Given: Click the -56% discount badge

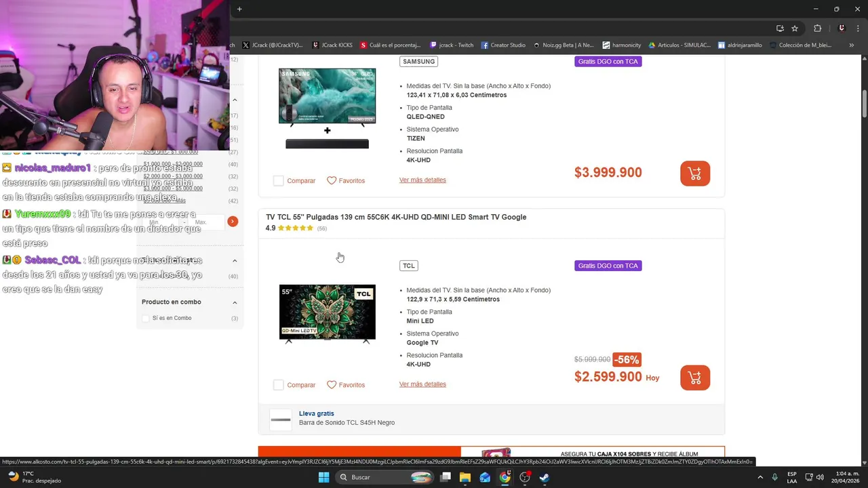Looking at the screenshot, I should coord(627,360).
